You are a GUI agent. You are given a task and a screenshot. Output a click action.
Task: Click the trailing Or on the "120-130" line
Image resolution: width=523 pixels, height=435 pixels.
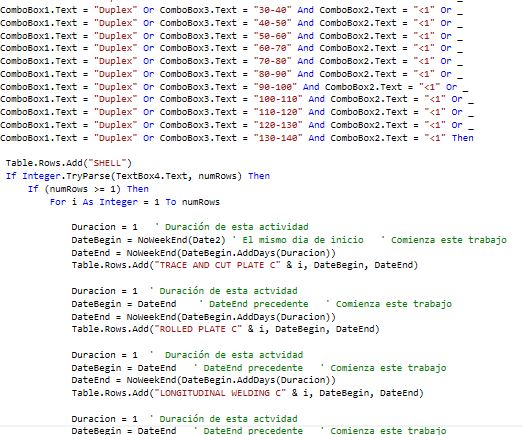(x=457, y=125)
